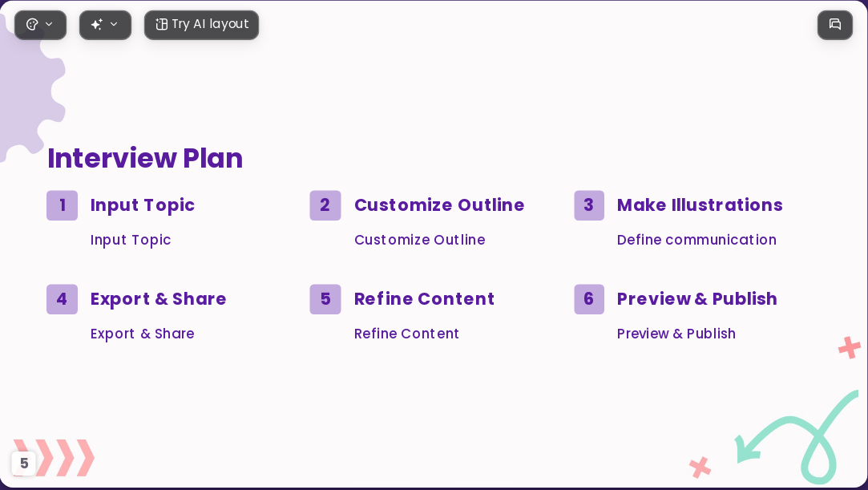The width and height of the screenshot is (868, 490).
Task: Select number badge 5 beside Refine Content
Action: [325, 299]
